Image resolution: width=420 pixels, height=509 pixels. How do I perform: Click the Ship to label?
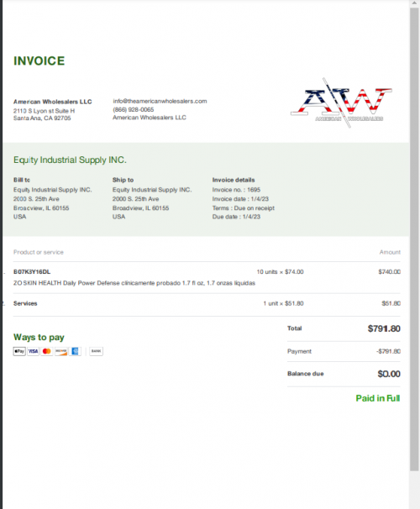tap(123, 180)
